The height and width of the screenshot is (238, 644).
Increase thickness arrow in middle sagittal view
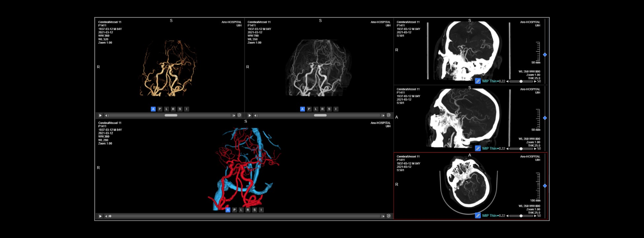coord(535,149)
